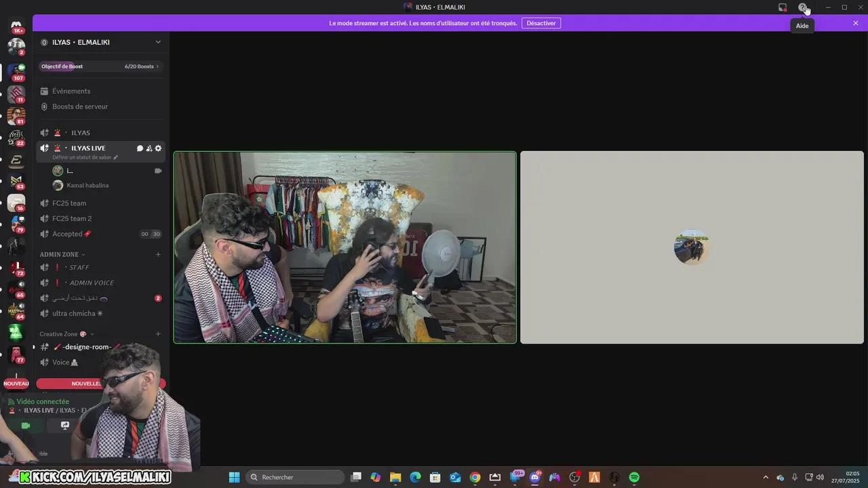Open the Aide help icon
Image resolution: width=868 pixels, height=488 pixels.
[x=803, y=7]
